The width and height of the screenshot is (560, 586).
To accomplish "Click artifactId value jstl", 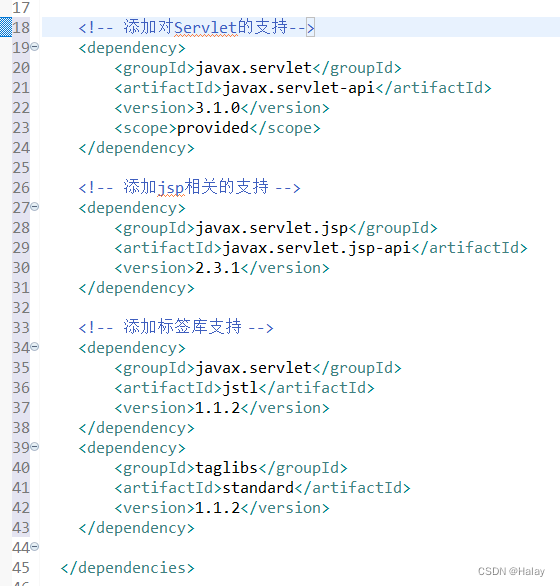I will tap(240, 388).
